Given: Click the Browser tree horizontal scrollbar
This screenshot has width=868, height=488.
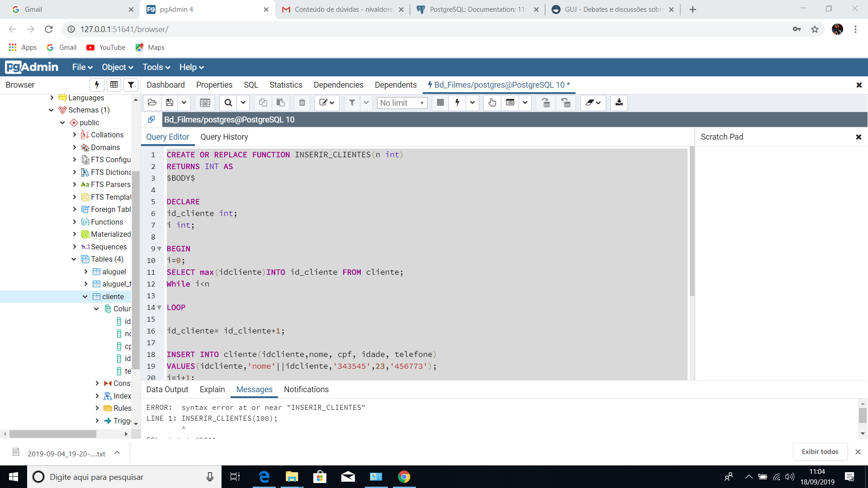Looking at the screenshot, I should click(53, 434).
